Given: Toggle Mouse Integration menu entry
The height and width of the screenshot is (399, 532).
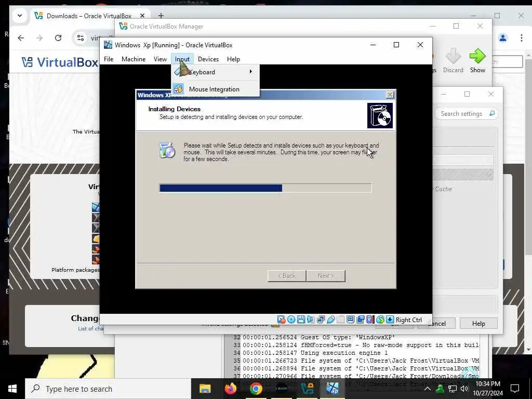Looking at the screenshot, I should (x=216, y=89).
